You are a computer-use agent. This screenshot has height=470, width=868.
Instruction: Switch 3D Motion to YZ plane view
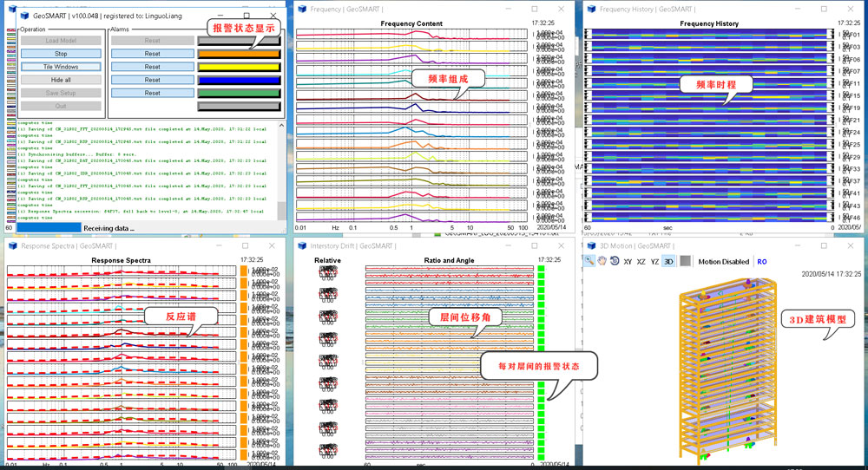(654, 260)
